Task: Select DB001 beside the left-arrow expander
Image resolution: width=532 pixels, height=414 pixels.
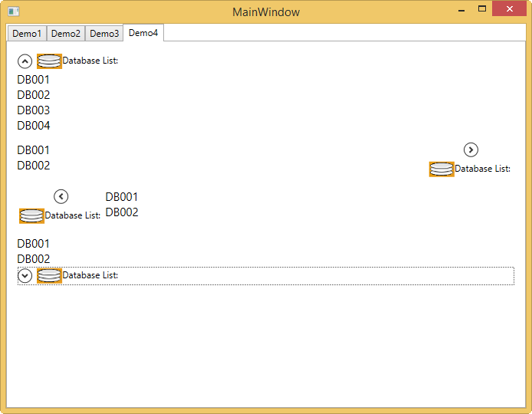Action: pyautogui.click(x=122, y=197)
